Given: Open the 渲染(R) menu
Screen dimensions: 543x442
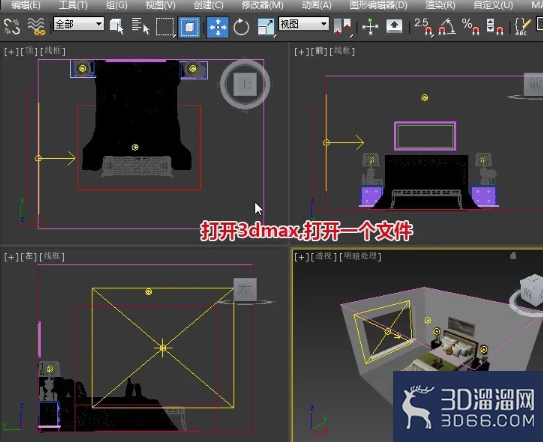Looking at the screenshot, I should [440, 5].
